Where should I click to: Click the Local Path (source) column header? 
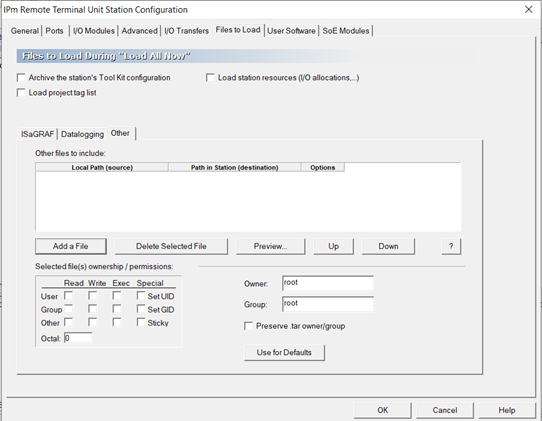102,168
